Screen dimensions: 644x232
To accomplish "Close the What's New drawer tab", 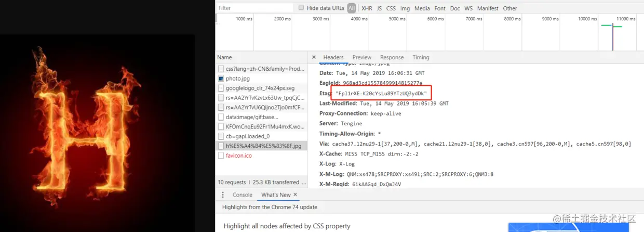I will (x=296, y=195).
